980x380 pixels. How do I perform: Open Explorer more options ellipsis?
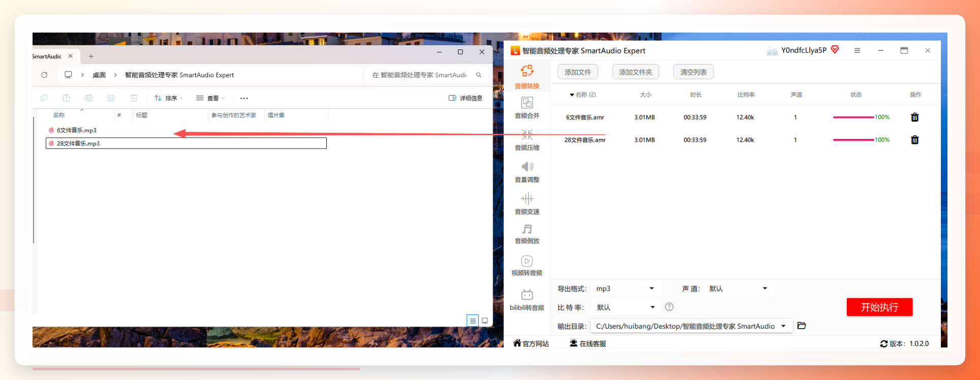click(x=244, y=98)
